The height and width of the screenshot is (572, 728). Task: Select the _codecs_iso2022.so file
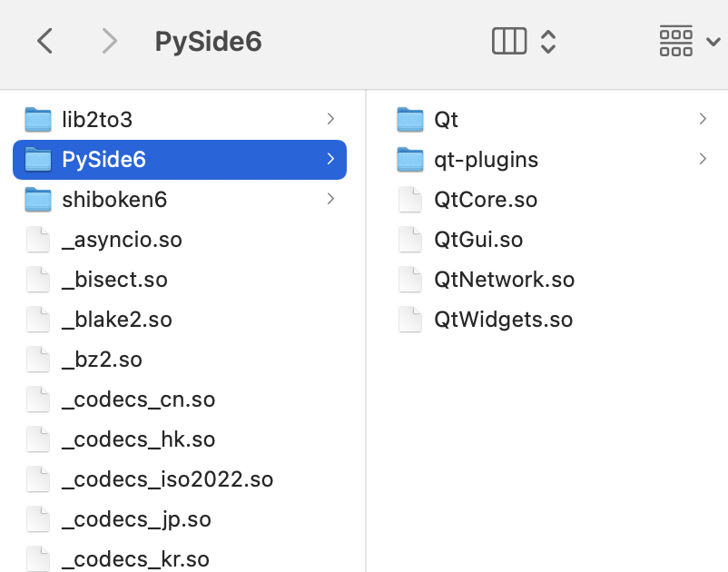[x=168, y=479]
